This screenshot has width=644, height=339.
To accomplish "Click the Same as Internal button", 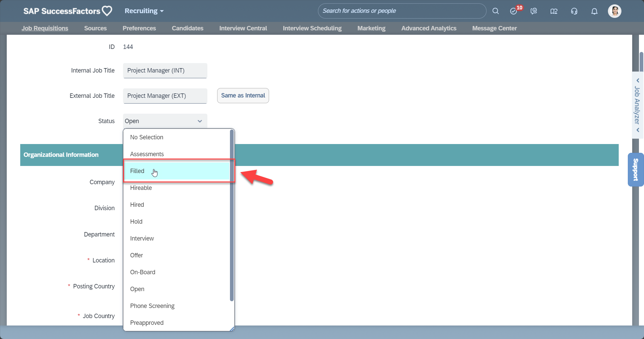I will click(243, 95).
